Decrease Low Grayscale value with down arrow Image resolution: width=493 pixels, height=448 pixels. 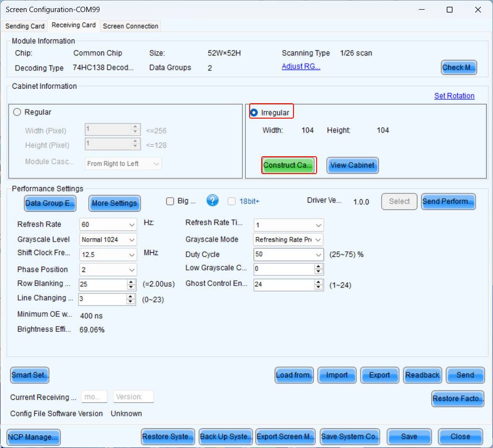[318, 272]
